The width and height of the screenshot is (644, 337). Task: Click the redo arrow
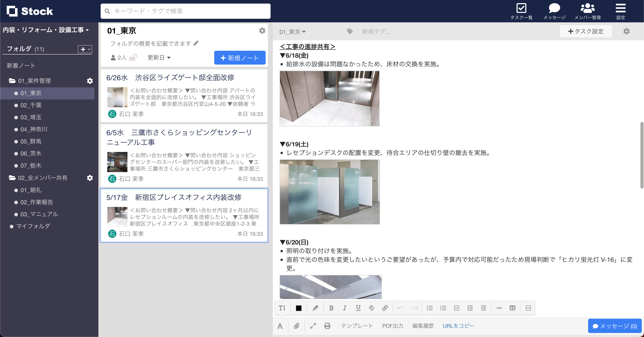(414, 308)
